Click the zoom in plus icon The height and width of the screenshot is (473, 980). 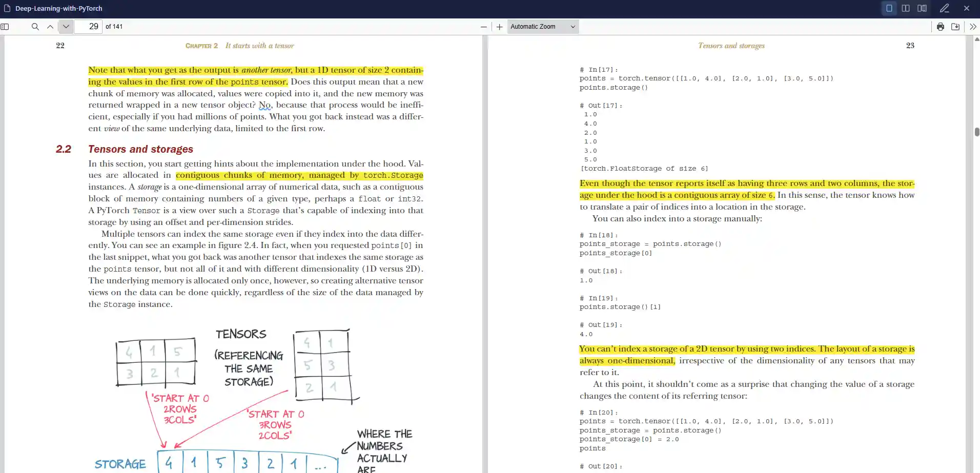click(x=500, y=27)
